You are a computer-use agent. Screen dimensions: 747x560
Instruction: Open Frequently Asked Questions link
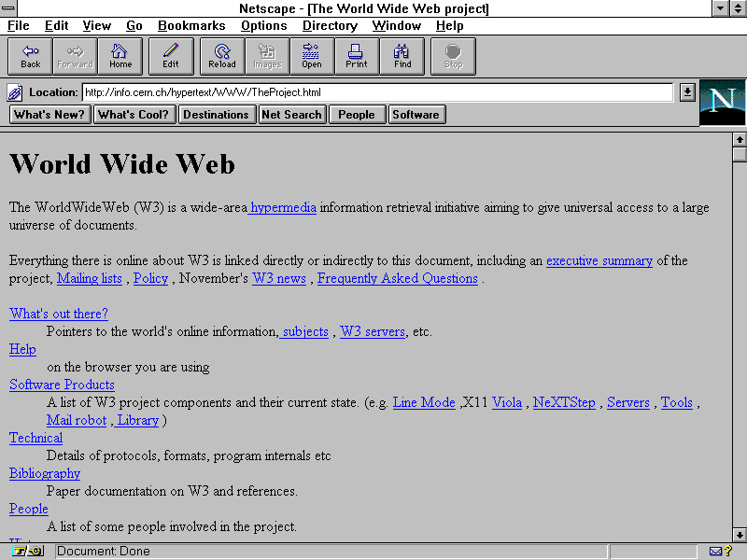398,278
